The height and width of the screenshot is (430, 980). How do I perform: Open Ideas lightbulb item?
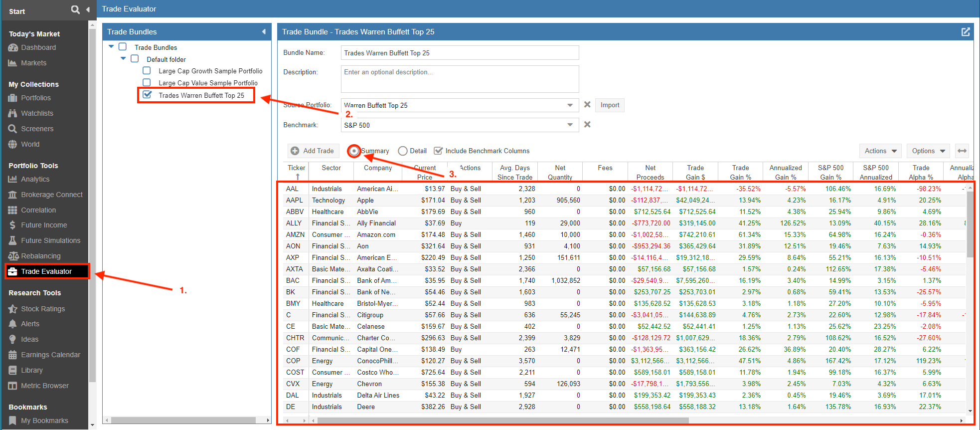[29, 339]
